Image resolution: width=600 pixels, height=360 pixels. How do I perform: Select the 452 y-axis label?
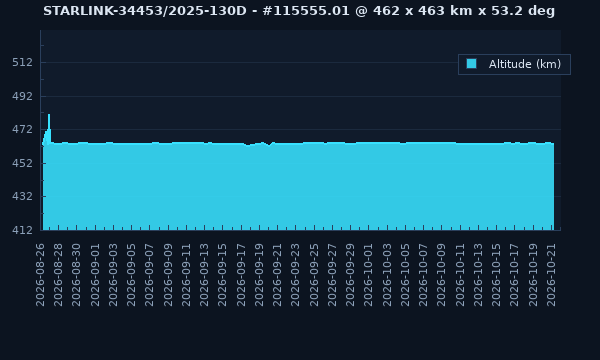point(23,163)
